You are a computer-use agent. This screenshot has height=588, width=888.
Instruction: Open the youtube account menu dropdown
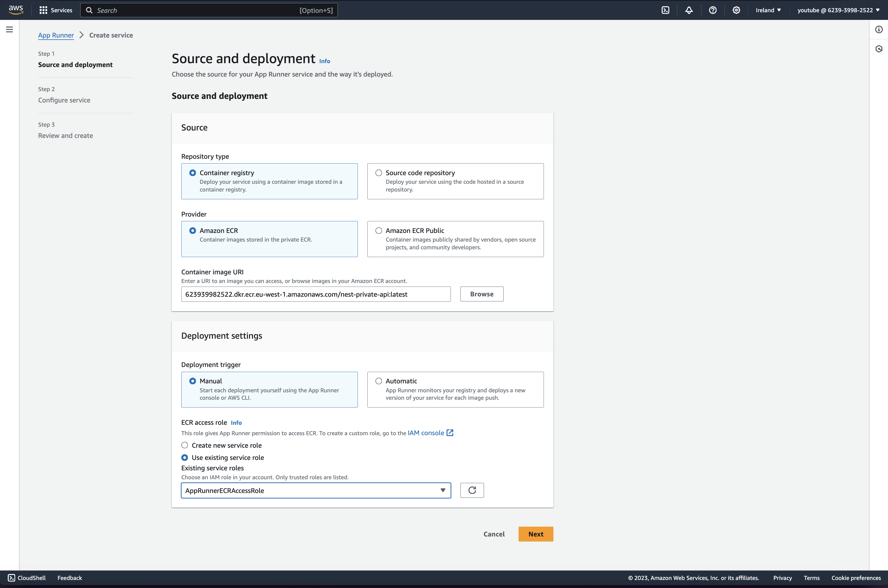[838, 10]
